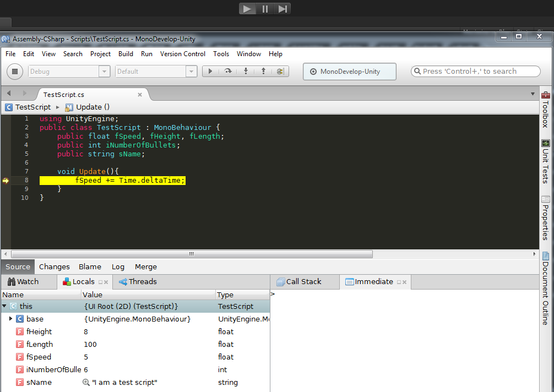Open the File menu
The width and height of the screenshot is (554, 392).
coord(10,53)
